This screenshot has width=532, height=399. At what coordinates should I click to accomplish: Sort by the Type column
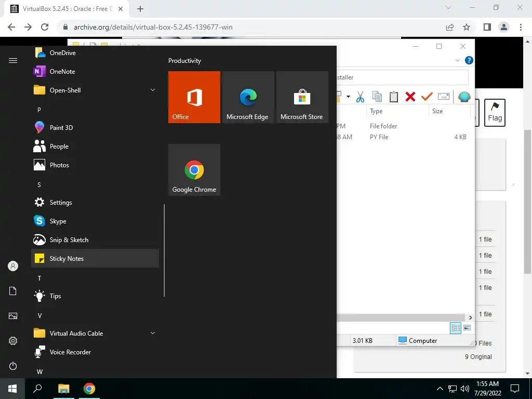click(397, 111)
